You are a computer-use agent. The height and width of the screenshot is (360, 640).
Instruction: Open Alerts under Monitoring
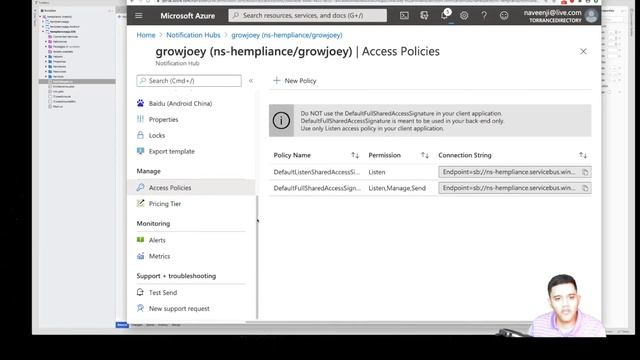pos(157,240)
